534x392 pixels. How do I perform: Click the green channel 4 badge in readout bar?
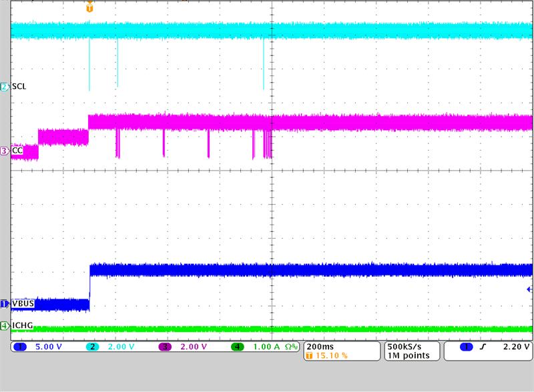(238, 347)
